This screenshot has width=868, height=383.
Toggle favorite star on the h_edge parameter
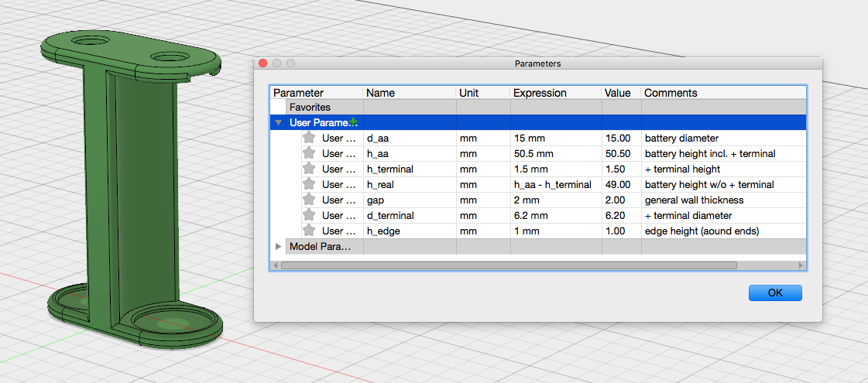tap(310, 231)
